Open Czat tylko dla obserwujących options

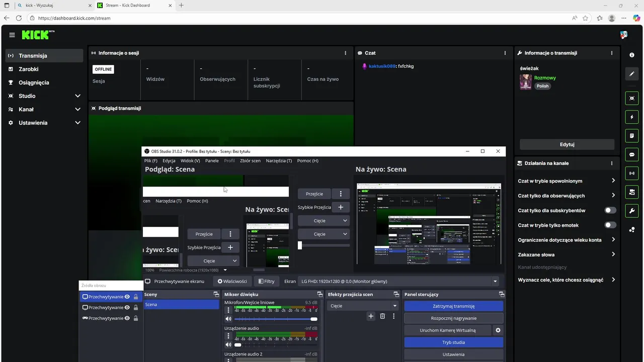click(x=567, y=196)
